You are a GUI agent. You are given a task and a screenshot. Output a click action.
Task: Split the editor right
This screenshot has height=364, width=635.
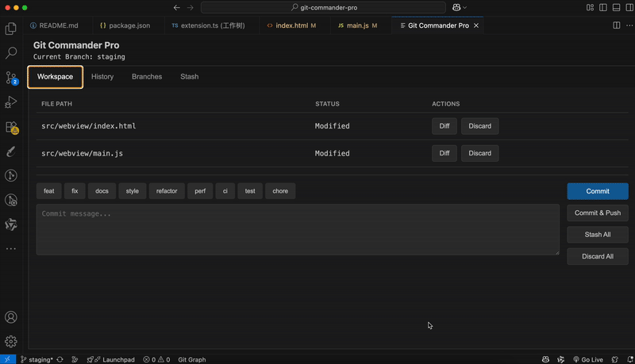[x=617, y=25]
